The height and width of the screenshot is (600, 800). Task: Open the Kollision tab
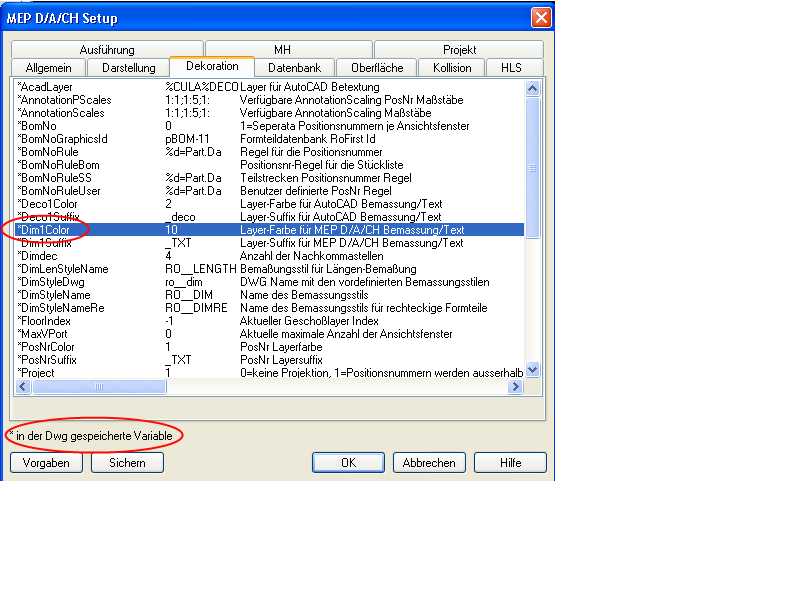(x=452, y=68)
